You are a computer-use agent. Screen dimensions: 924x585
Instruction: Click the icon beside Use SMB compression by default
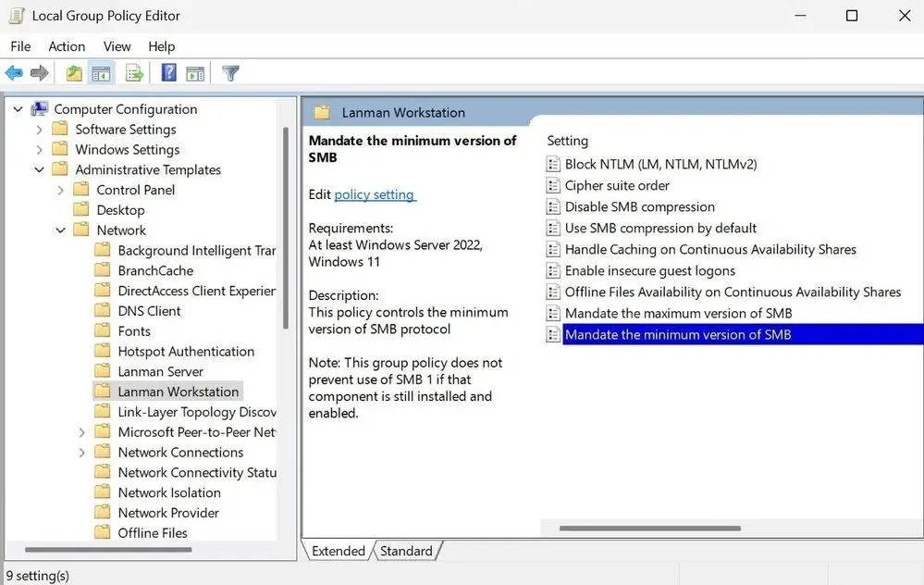pyautogui.click(x=553, y=228)
